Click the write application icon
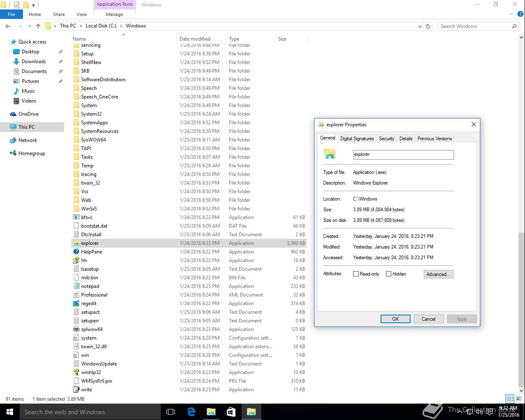 coord(76,390)
